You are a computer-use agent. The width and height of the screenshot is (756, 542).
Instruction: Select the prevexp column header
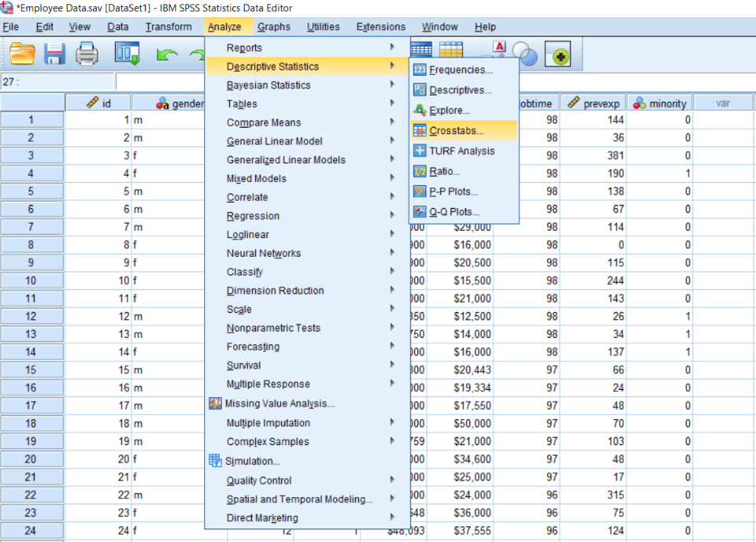pyautogui.click(x=594, y=103)
